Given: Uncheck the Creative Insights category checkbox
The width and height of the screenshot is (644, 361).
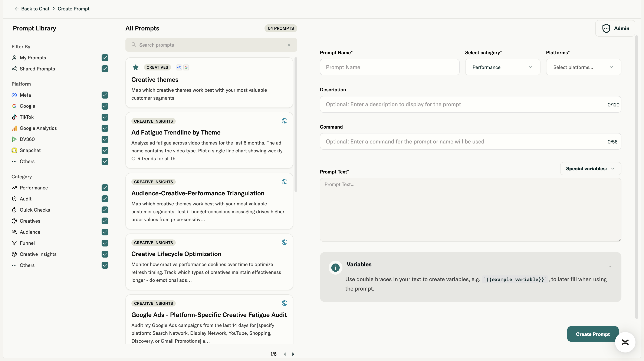Looking at the screenshot, I should (105, 254).
